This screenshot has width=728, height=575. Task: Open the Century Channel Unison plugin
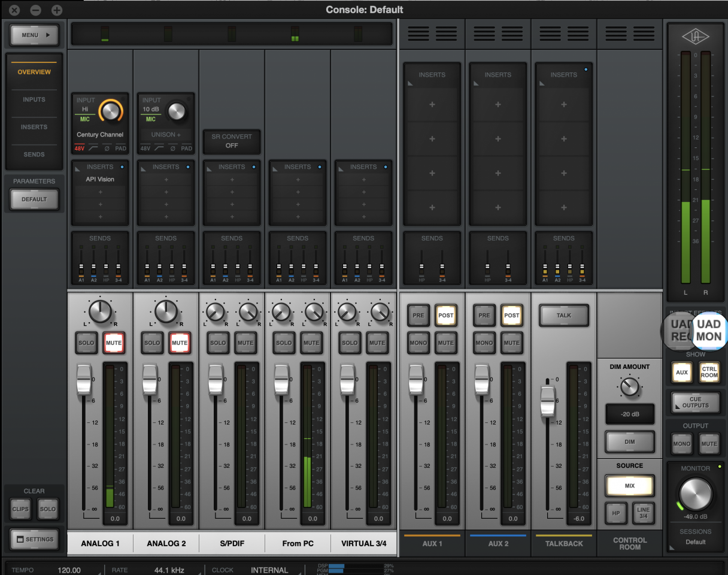point(100,135)
